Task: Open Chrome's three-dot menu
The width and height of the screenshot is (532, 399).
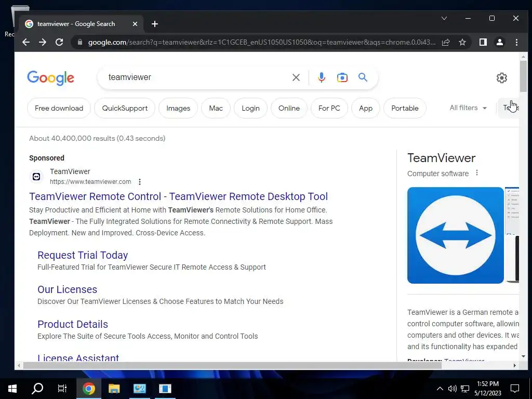Action: (x=516, y=42)
